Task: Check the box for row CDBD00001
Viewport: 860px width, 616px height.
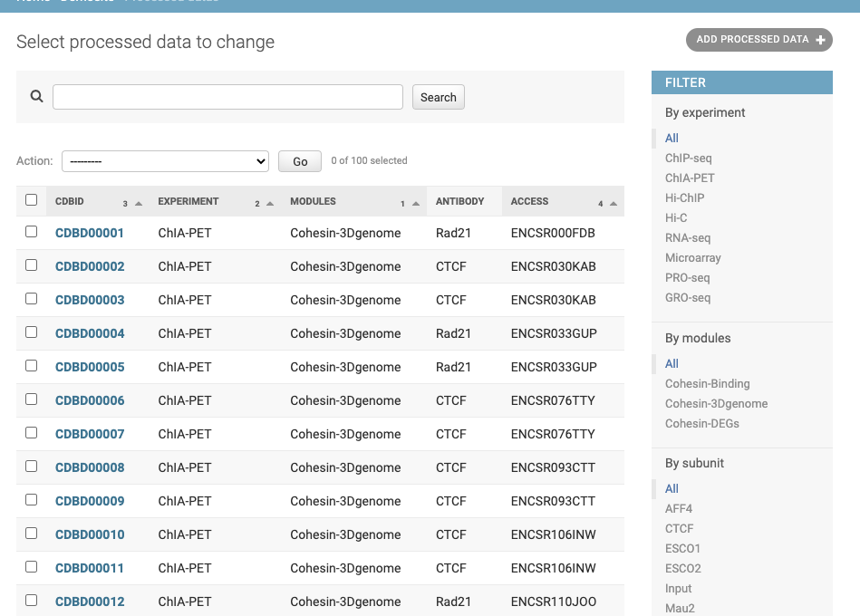Action: (x=32, y=232)
